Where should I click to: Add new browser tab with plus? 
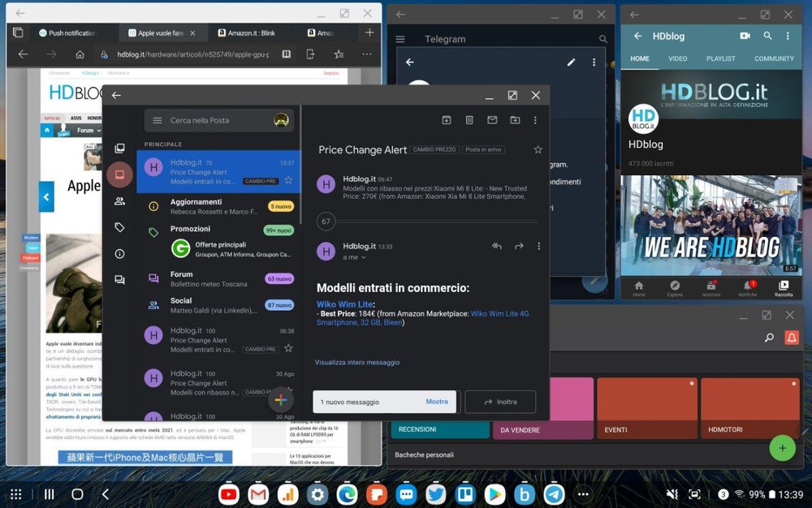click(369, 32)
